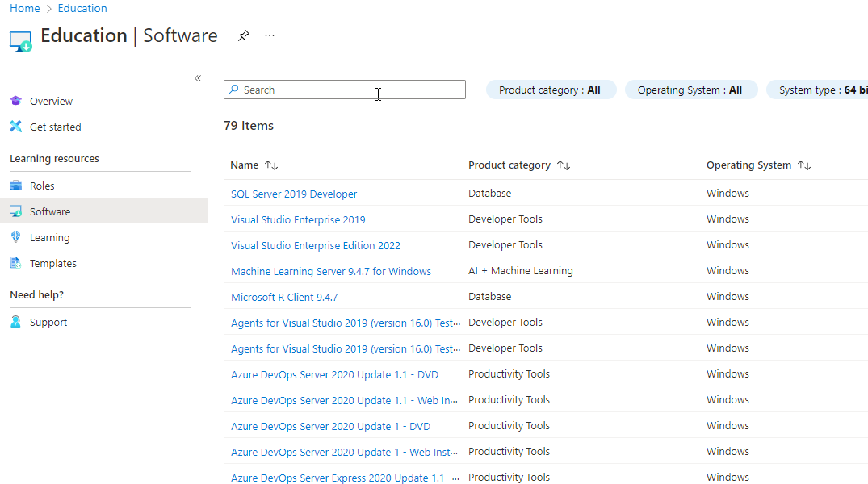The width and height of the screenshot is (868, 484).
Task: Open the ellipsis menu next to page title
Action: [270, 35]
